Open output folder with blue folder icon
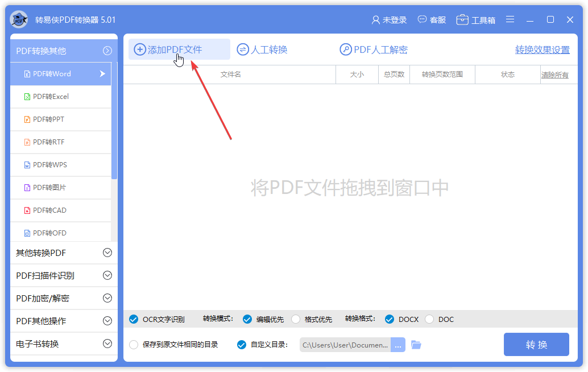This screenshot has height=372, width=588. [x=416, y=345]
